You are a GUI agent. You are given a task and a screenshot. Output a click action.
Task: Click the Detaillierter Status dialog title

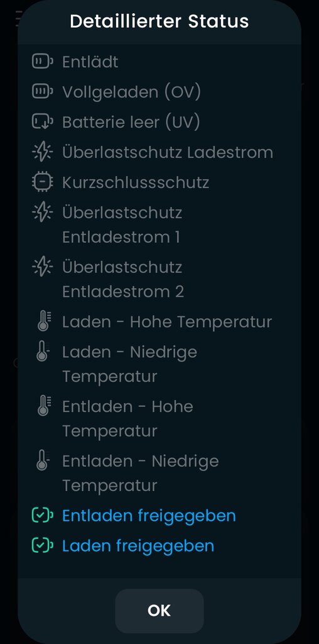click(x=159, y=21)
